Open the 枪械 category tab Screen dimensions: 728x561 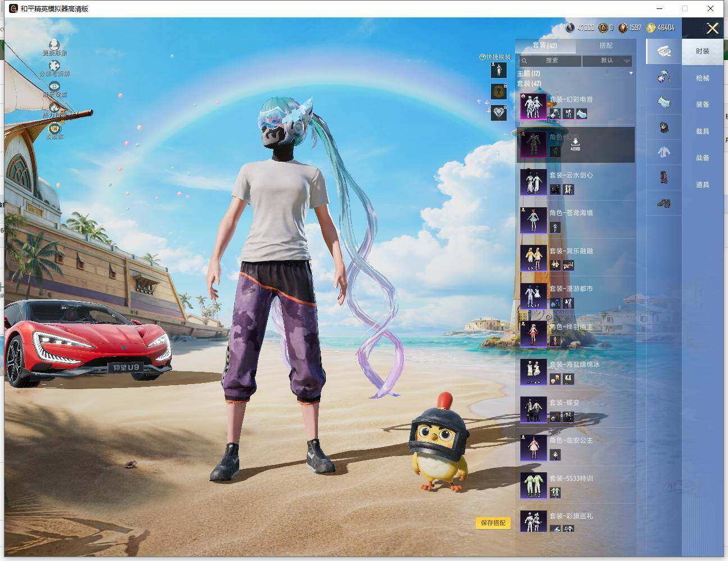tap(703, 78)
